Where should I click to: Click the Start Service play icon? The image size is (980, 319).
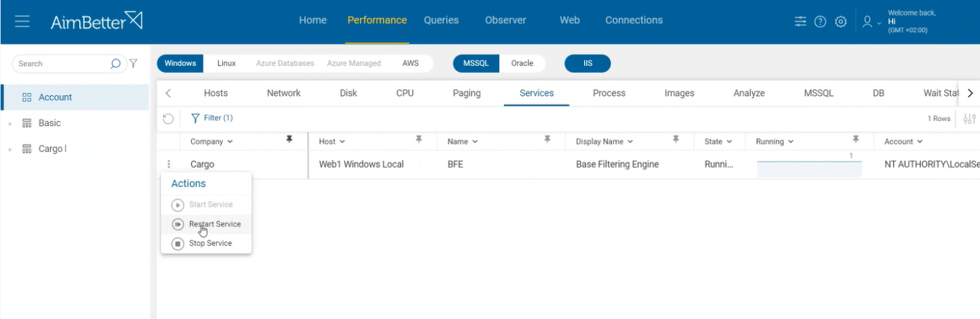[178, 205]
